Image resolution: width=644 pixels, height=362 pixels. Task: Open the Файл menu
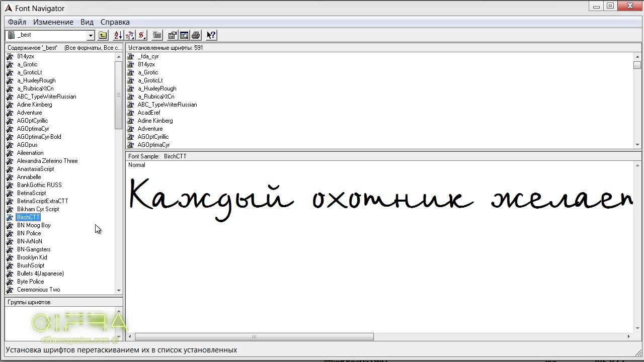point(17,22)
